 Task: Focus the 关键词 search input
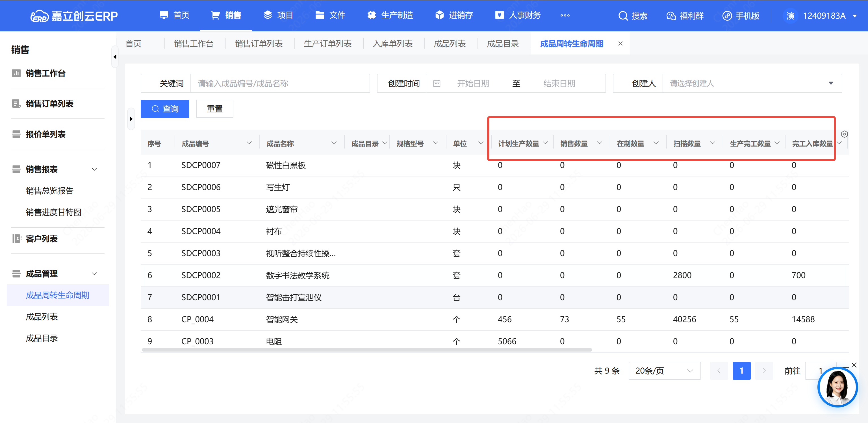pyautogui.click(x=280, y=83)
